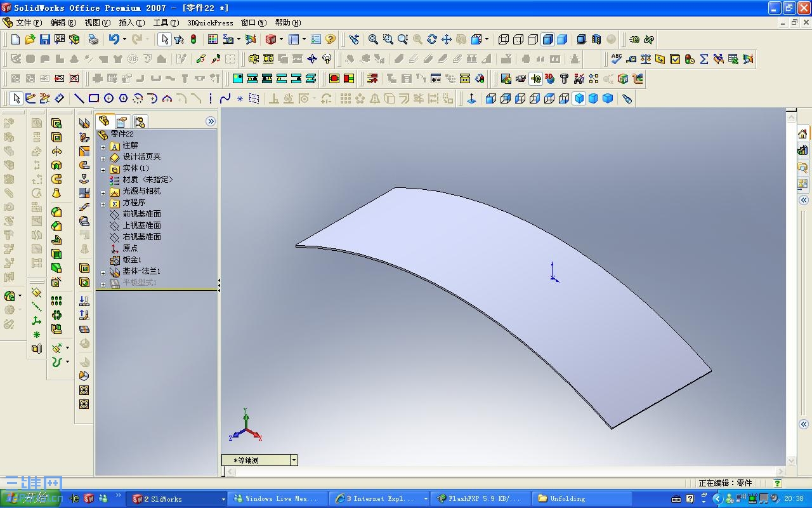The image size is (812, 508).
Task: Select the Circle sketch tool
Action: (x=108, y=98)
